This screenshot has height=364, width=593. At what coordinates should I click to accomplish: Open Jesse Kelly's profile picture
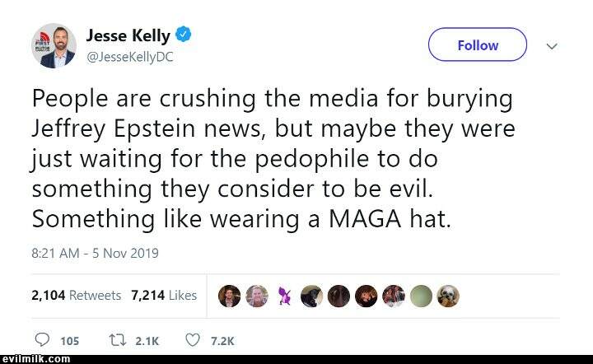[x=54, y=46]
